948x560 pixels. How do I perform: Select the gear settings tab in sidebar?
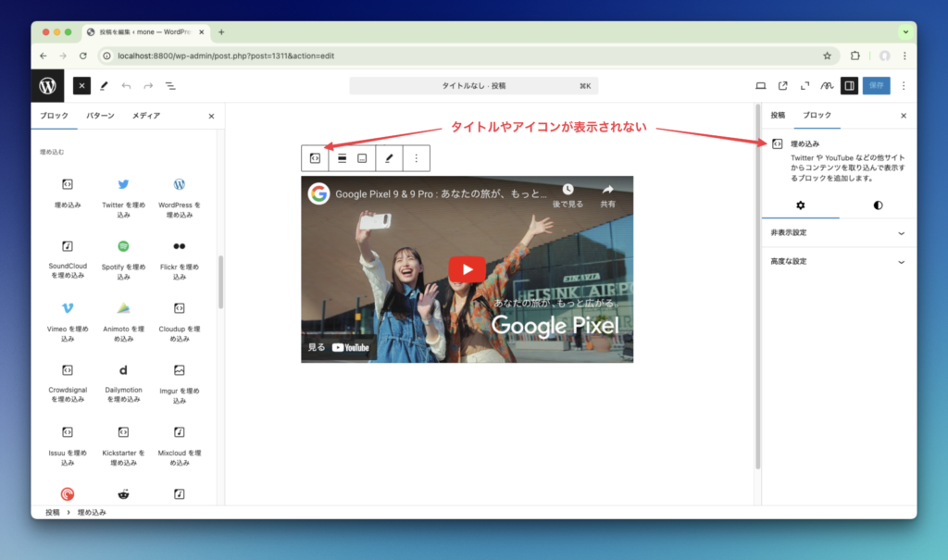tap(801, 205)
